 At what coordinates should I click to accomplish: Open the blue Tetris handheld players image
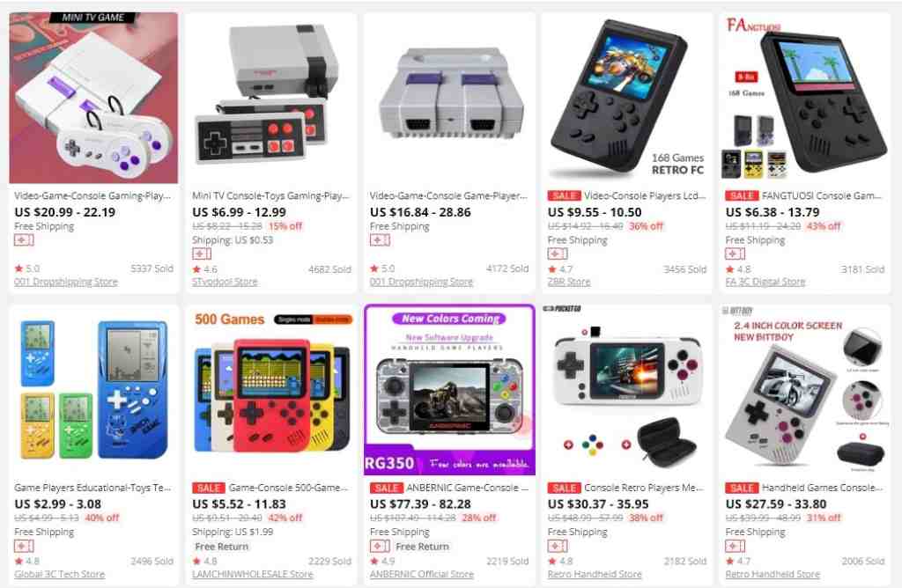tap(93, 390)
